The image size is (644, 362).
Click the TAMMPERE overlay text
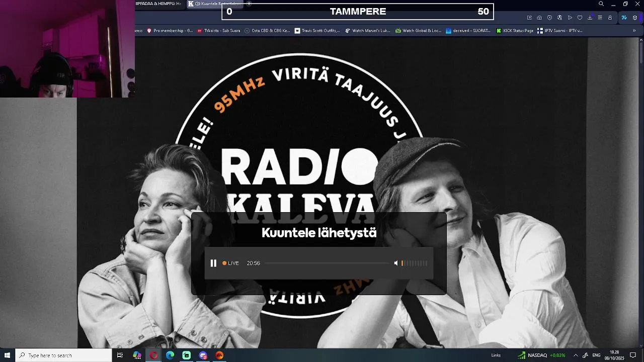(358, 12)
